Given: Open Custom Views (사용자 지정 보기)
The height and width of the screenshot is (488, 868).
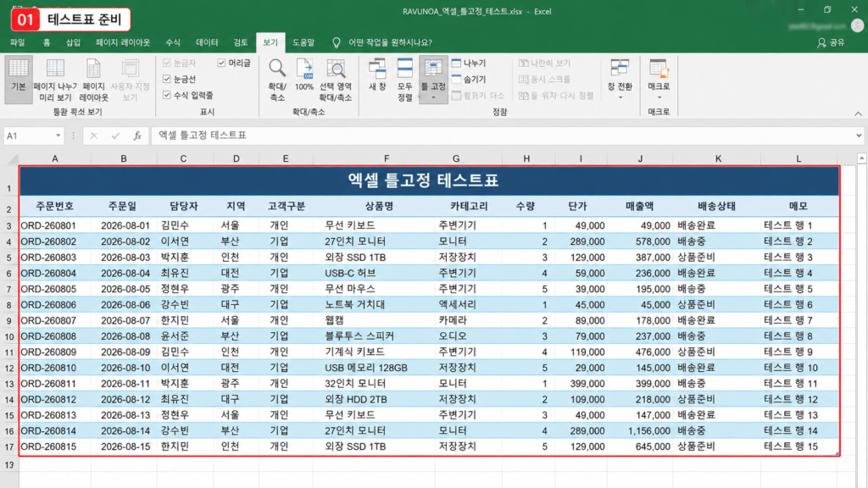Looking at the screenshot, I should pyautogui.click(x=130, y=79).
